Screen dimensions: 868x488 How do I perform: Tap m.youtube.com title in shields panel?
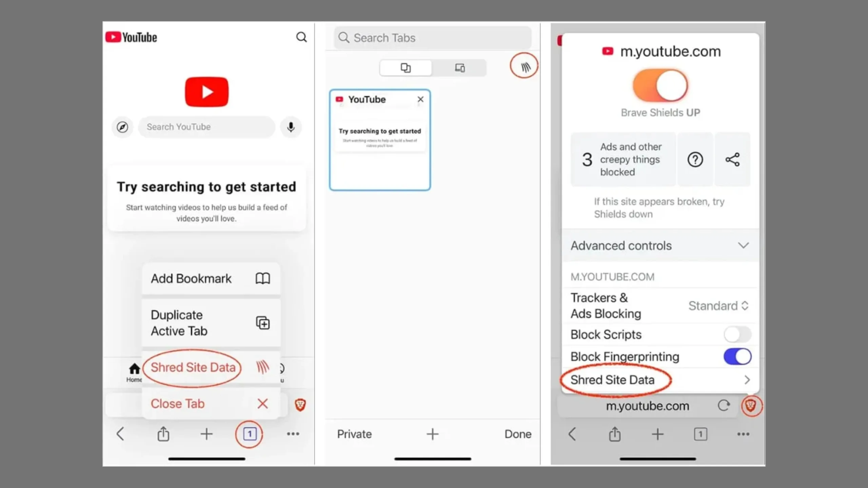[x=670, y=52]
